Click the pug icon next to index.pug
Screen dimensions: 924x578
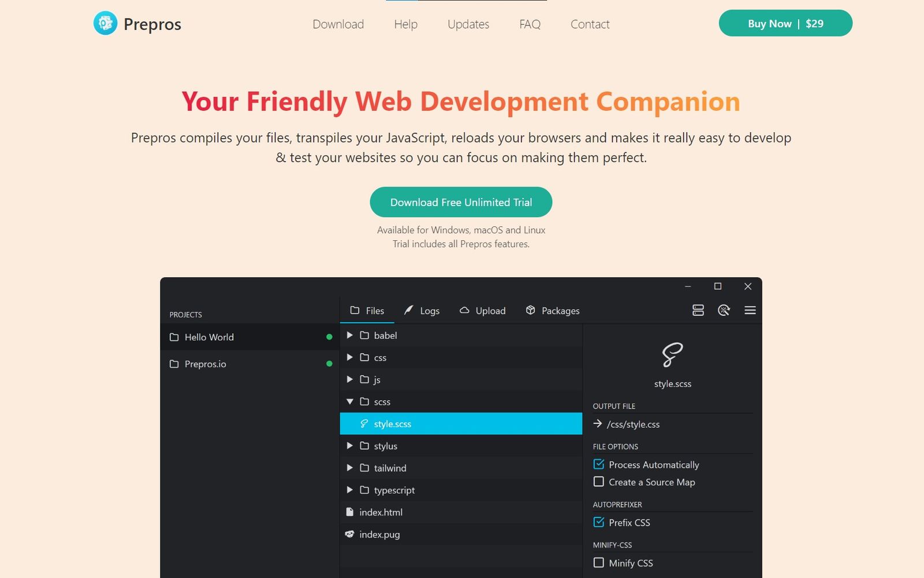pos(349,534)
